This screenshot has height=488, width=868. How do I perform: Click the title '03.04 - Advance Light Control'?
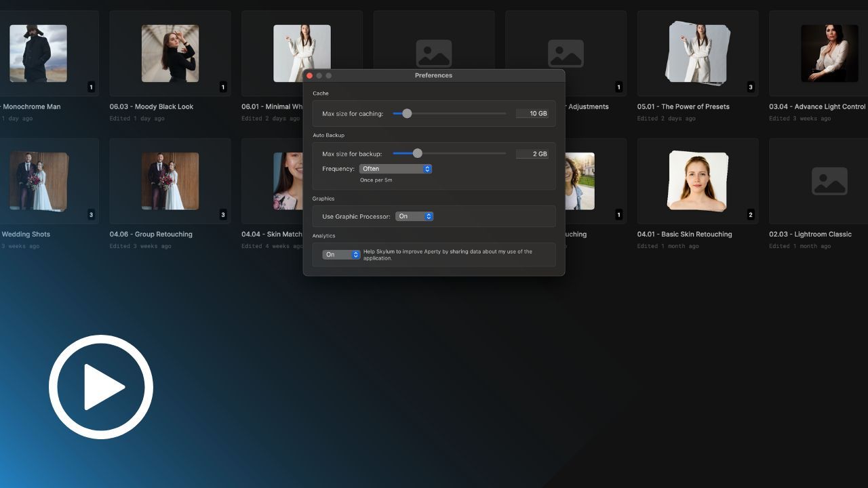point(817,106)
